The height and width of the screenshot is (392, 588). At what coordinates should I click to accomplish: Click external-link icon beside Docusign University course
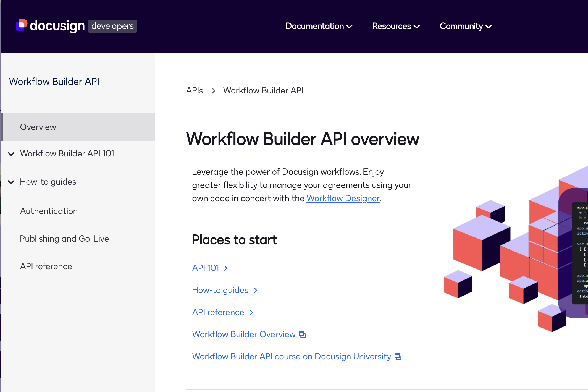398,357
